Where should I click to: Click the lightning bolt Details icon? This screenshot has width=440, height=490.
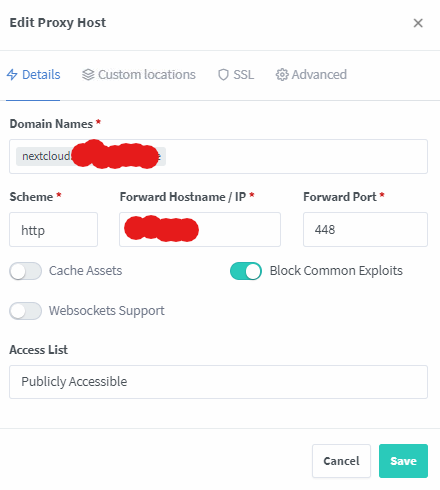click(12, 75)
